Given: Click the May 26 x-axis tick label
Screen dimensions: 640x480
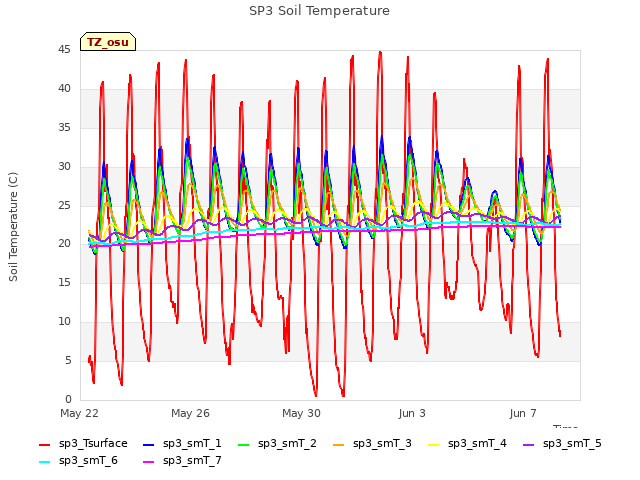Looking at the screenshot, I should pos(190,413).
